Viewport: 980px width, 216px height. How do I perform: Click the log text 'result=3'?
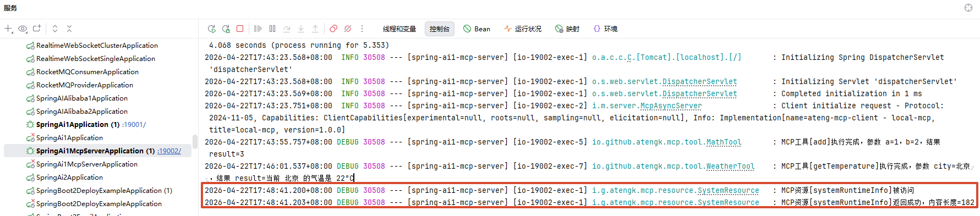[x=227, y=154]
